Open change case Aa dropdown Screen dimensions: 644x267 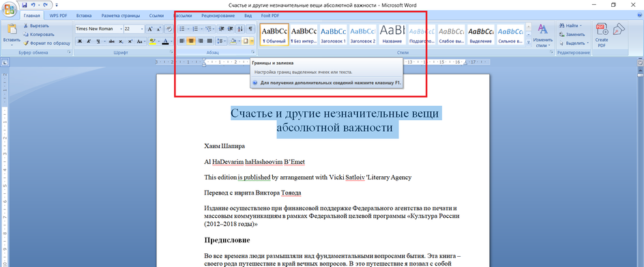(141, 41)
